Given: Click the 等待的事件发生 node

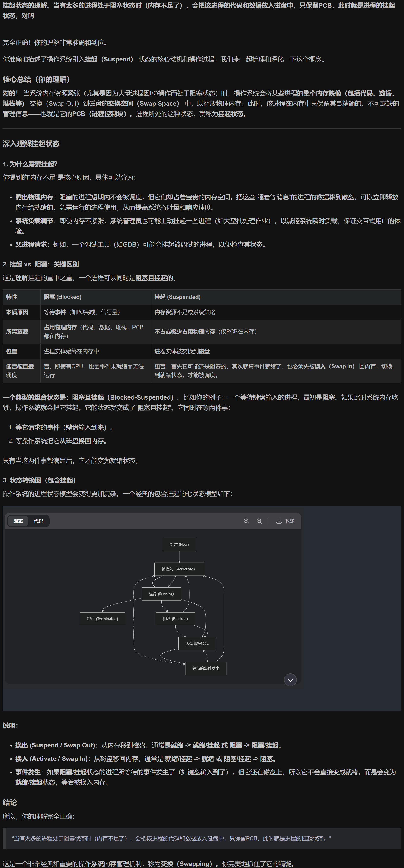Looking at the screenshot, I should (206, 668).
